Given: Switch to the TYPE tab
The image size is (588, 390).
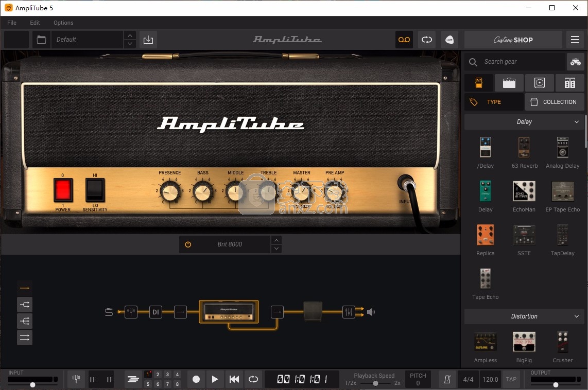Looking at the screenshot, I should pos(494,102).
